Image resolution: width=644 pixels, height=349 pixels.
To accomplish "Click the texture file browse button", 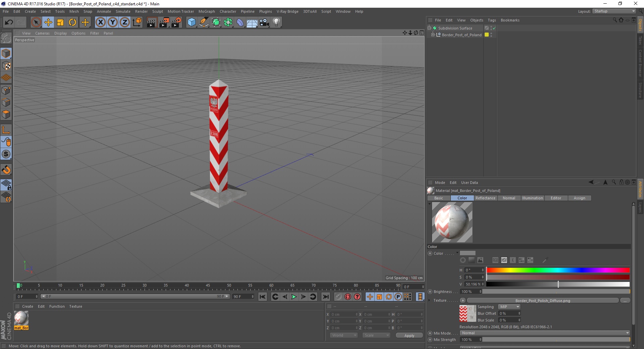I will pyautogui.click(x=625, y=300).
